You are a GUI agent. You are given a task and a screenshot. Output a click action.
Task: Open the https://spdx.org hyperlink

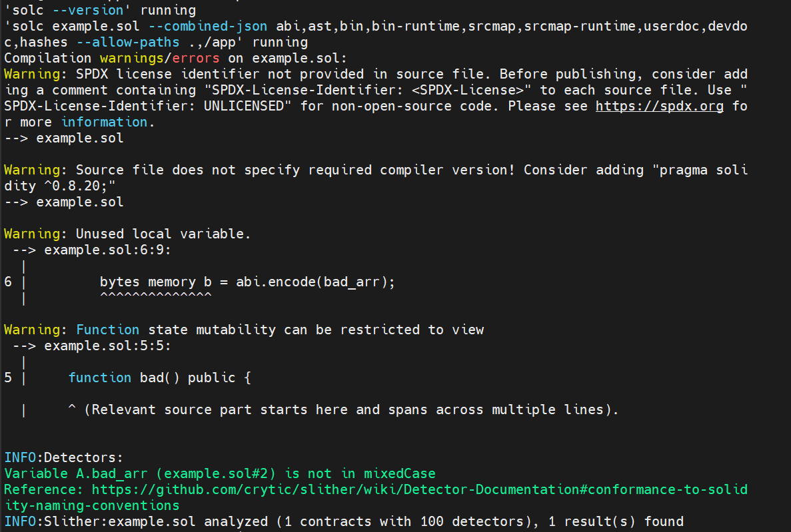coord(659,106)
